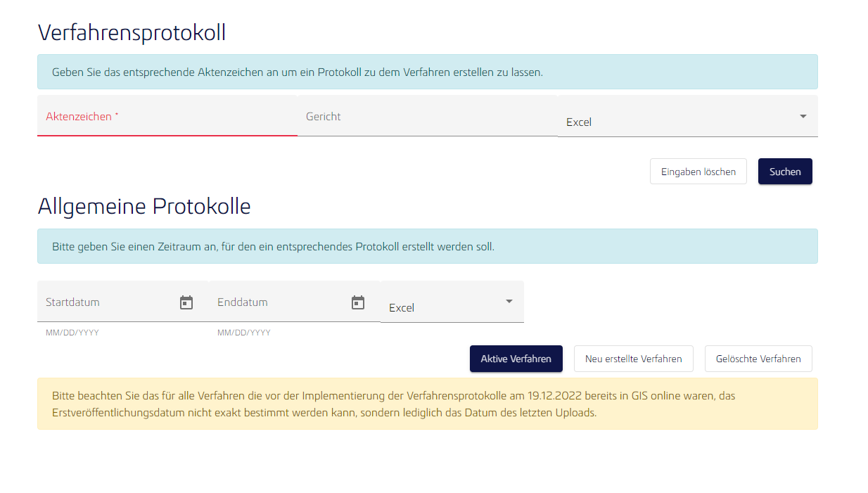The width and height of the screenshot is (868, 493).
Task: Start the search with Suchen button
Action: click(x=785, y=172)
